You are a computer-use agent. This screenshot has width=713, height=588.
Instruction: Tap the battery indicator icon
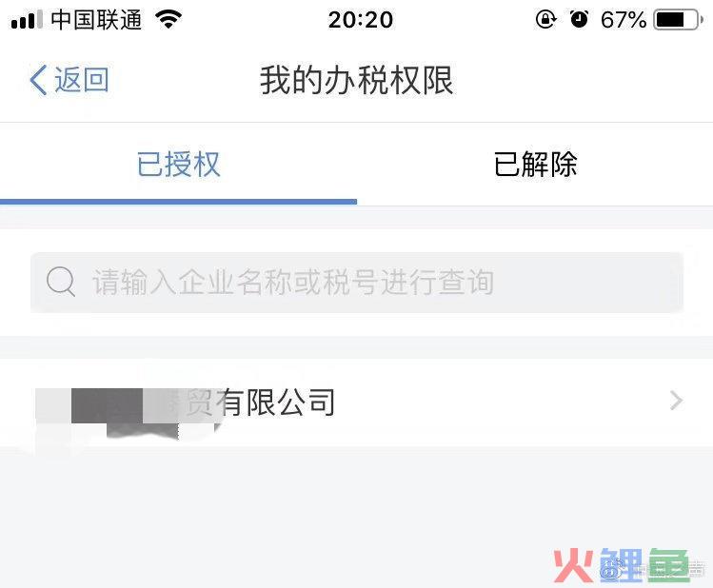click(678, 20)
